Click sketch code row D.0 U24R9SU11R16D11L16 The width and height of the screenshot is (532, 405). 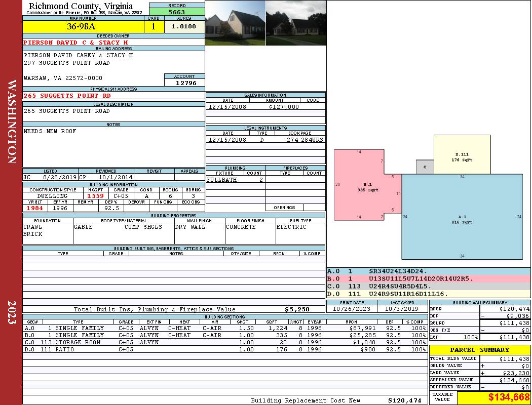click(429, 294)
